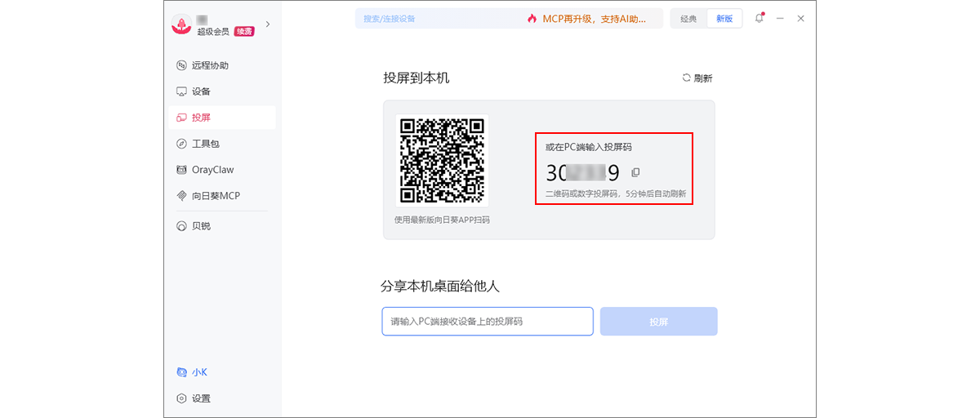Open the MCP再升级 promotion link
This screenshot has width=980, height=418.
pyautogui.click(x=594, y=19)
